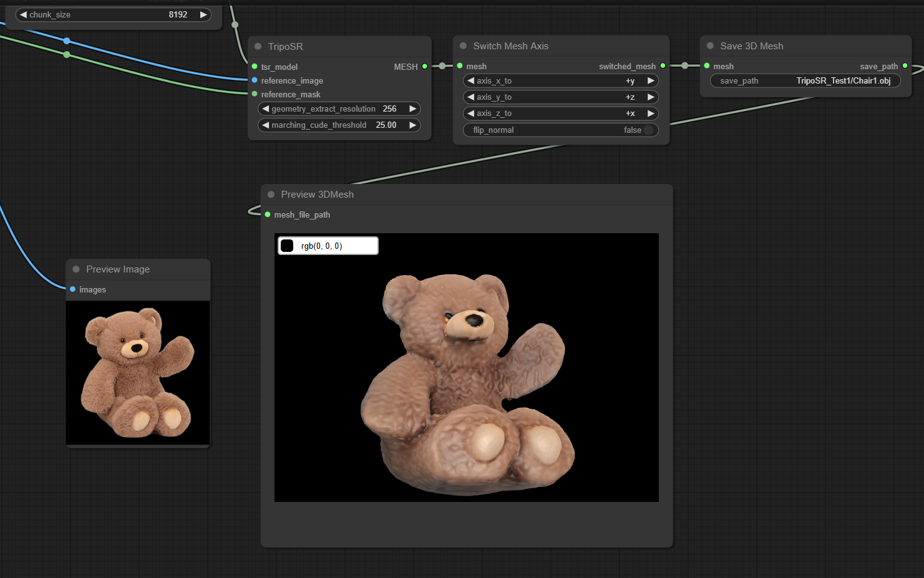Click the MESH output socket on TripoSR
The height and width of the screenshot is (578, 924).
tap(425, 67)
